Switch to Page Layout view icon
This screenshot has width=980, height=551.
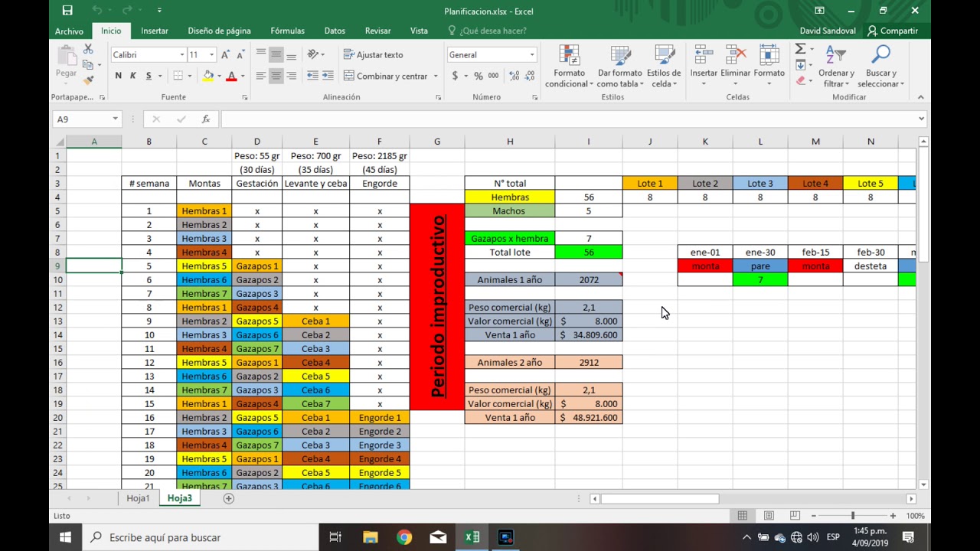(769, 516)
